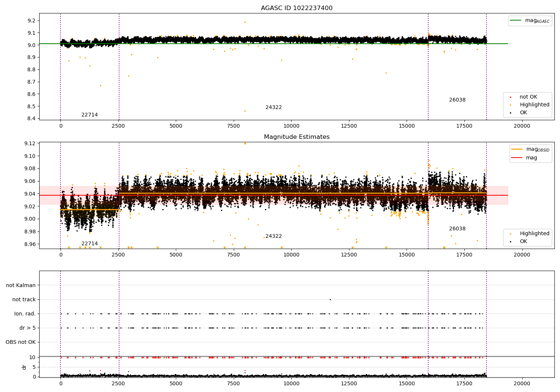Viewport: 560px width, 392px height.
Task: Select the mag OBSID legend entry in middle plot
Action: [531, 149]
